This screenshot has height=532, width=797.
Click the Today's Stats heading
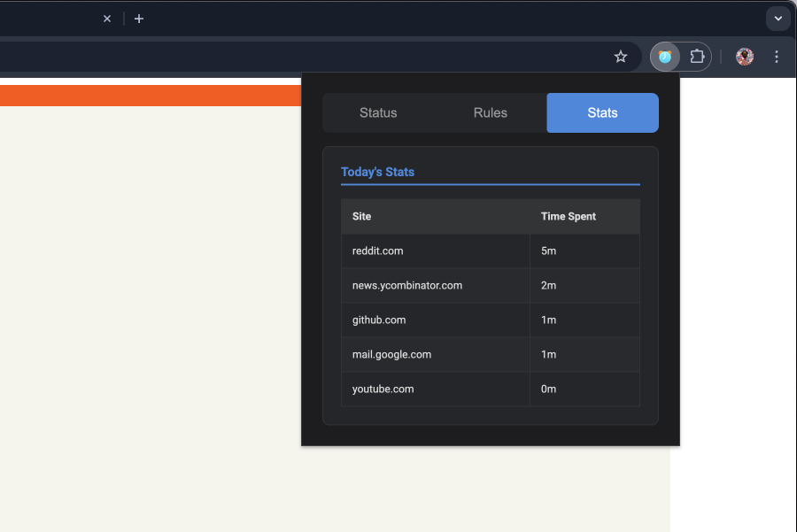click(377, 172)
